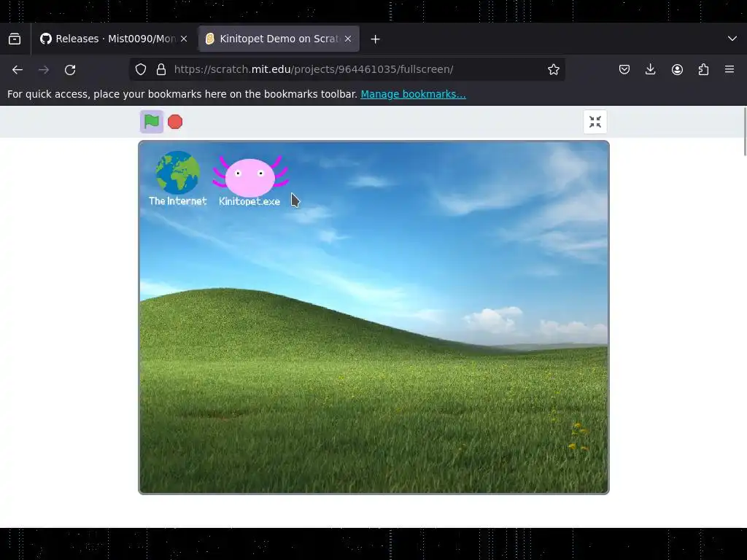The height and width of the screenshot is (560, 747).
Task: Click The Internet label text
Action: (x=178, y=201)
